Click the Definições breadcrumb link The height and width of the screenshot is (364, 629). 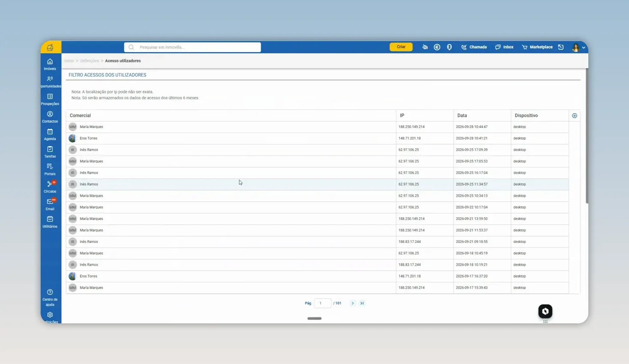coord(89,61)
